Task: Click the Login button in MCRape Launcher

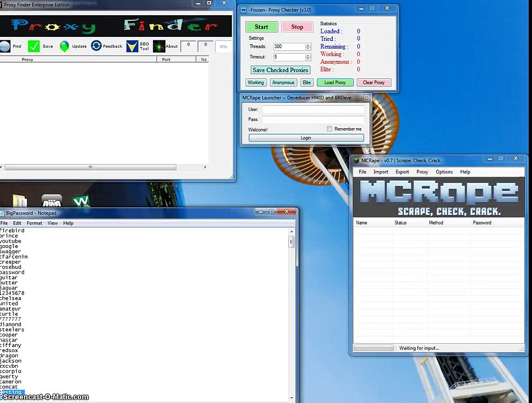Action: click(x=306, y=138)
